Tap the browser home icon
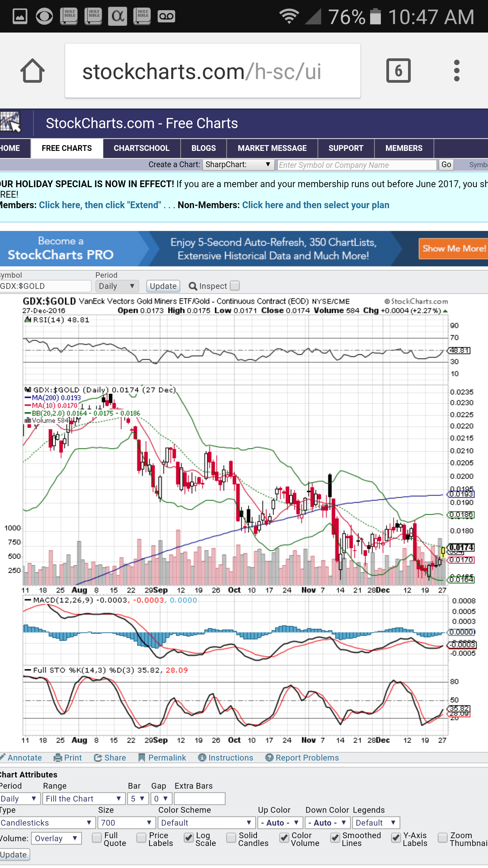488x868 pixels. point(33,71)
